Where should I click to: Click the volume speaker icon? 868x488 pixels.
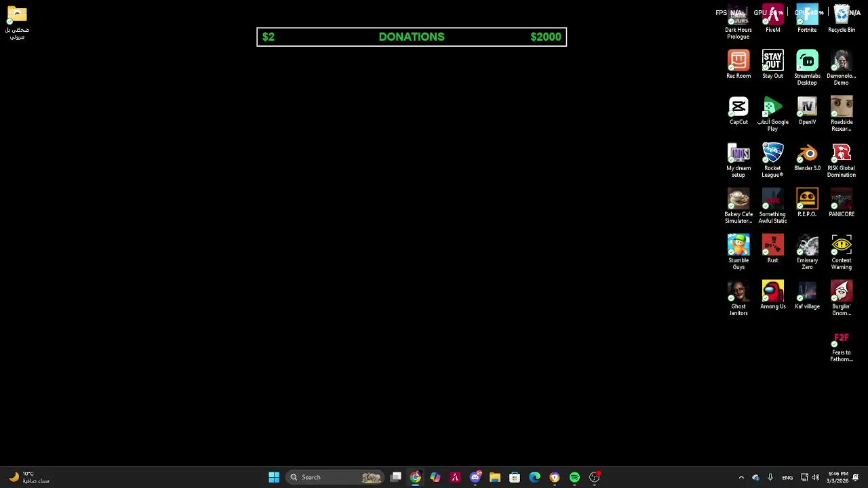(x=816, y=477)
